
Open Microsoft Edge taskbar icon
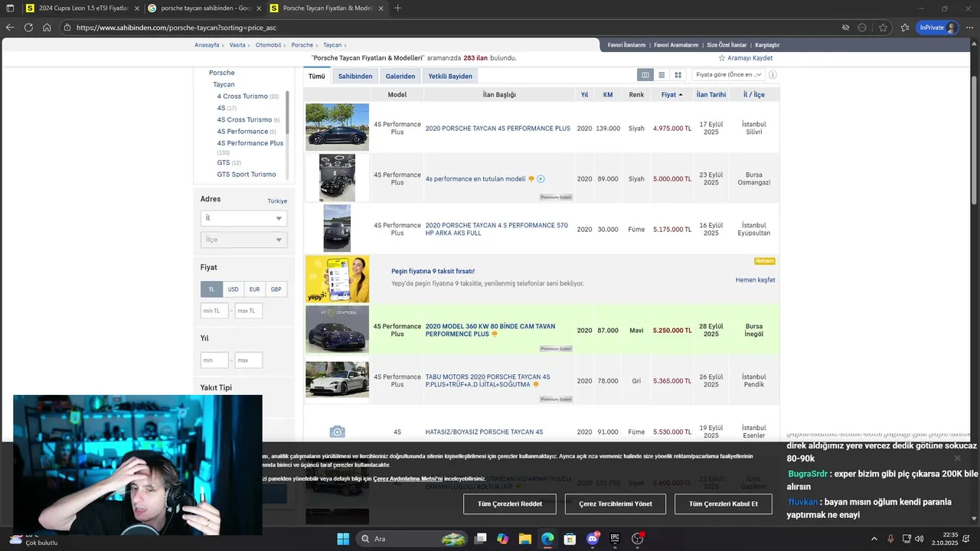547,539
